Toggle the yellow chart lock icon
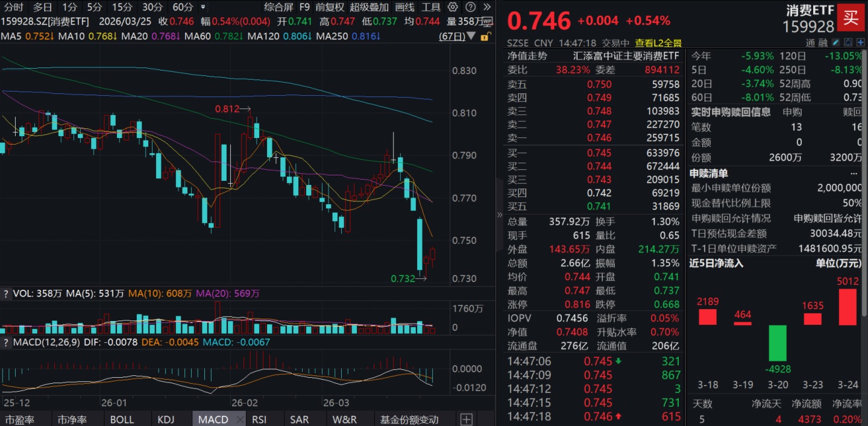The image size is (868, 426). tap(484, 36)
